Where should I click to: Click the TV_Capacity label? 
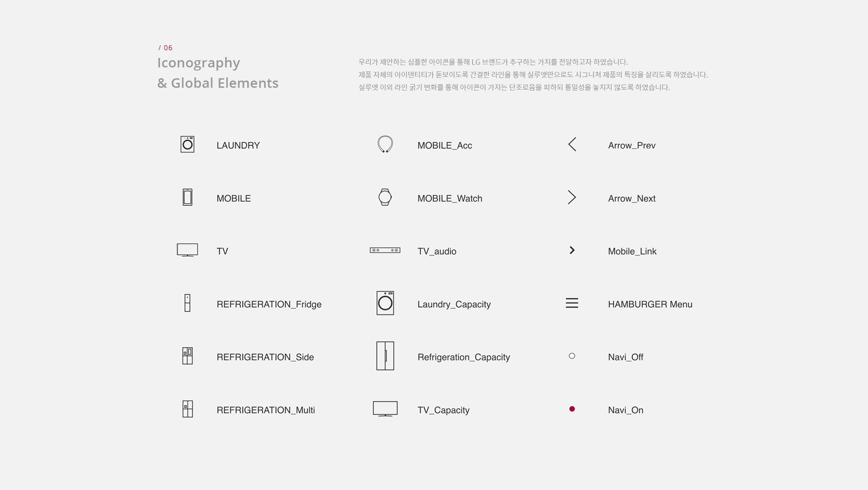click(443, 410)
